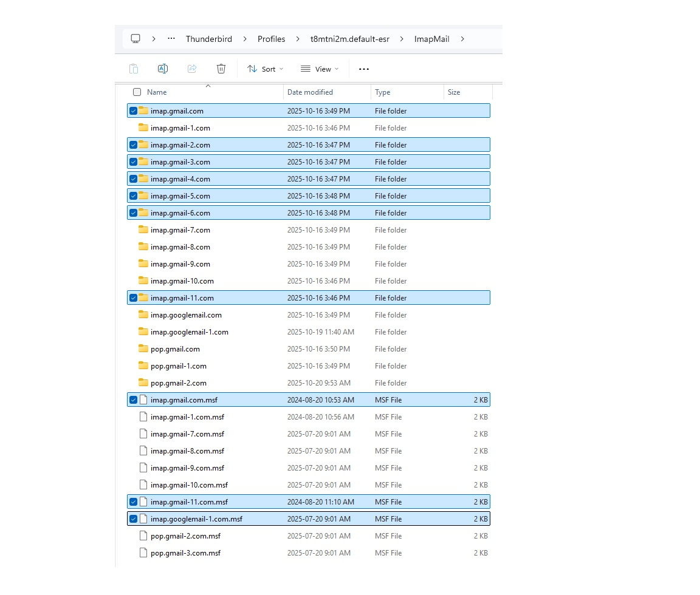Viewport: 700px width, 595px height.
Task: Open the View dropdown menu
Action: click(320, 69)
